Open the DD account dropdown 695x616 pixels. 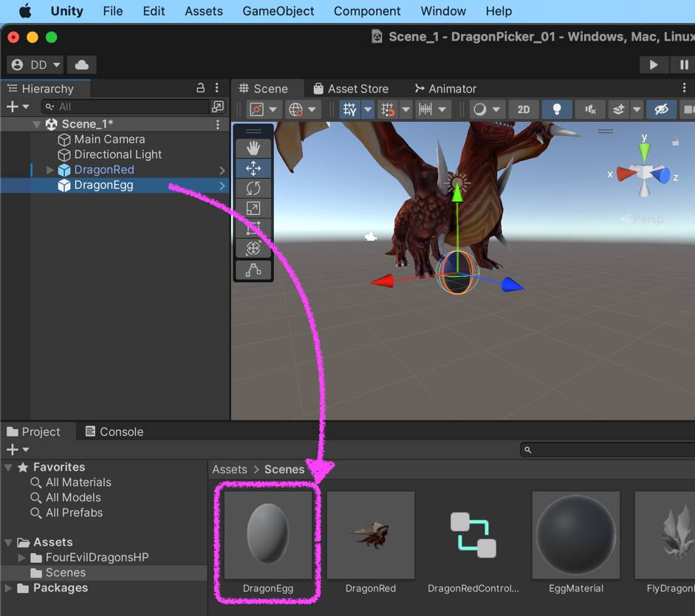tap(35, 65)
